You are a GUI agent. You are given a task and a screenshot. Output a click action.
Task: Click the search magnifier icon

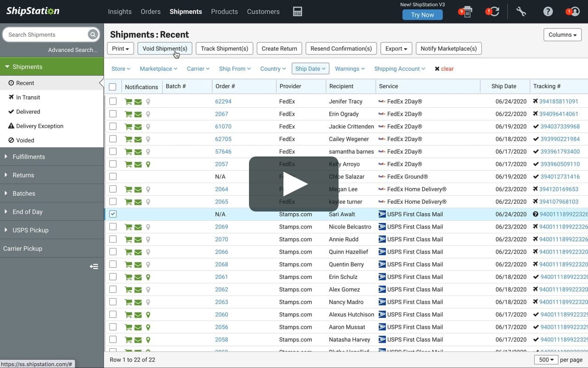(93, 34)
